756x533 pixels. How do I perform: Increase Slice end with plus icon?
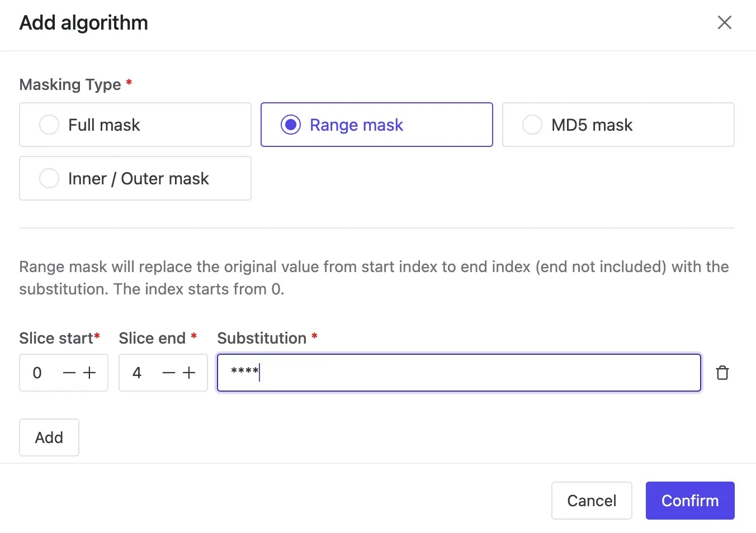(190, 373)
